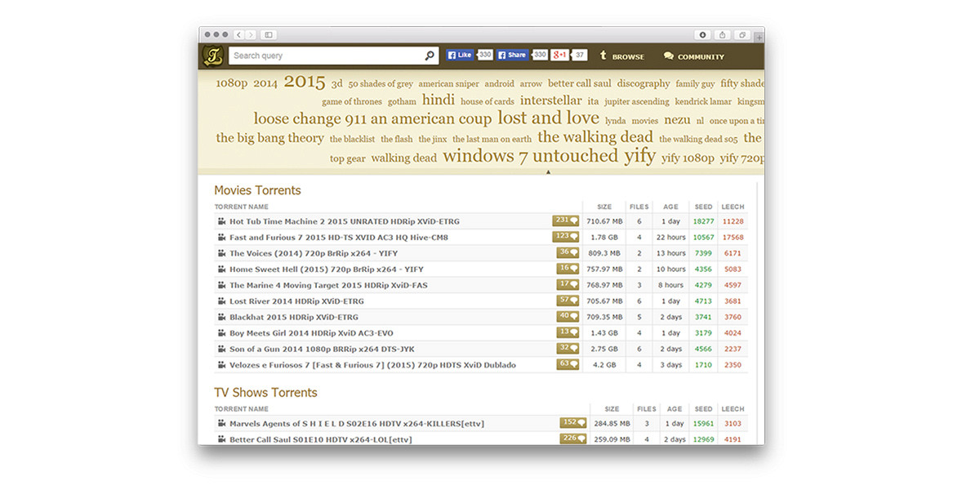Image resolution: width=980 pixels, height=490 pixels.
Task: Click the Google +1 button
Action: point(559,55)
